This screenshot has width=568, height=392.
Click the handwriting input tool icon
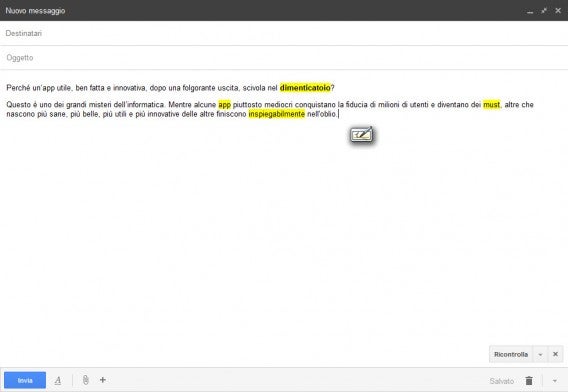pyautogui.click(x=362, y=135)
